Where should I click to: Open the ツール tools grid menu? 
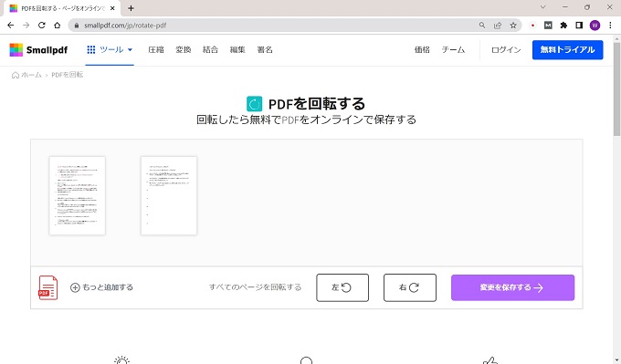pos(110,50)
